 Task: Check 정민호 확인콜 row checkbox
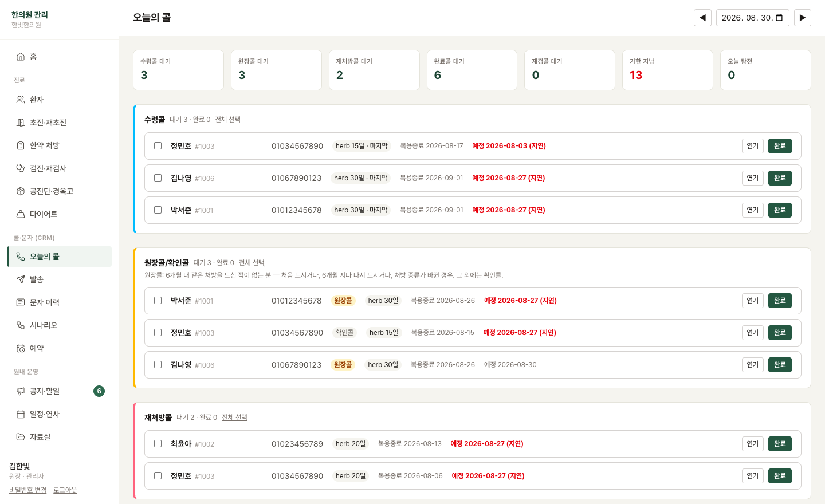point(158,333)
